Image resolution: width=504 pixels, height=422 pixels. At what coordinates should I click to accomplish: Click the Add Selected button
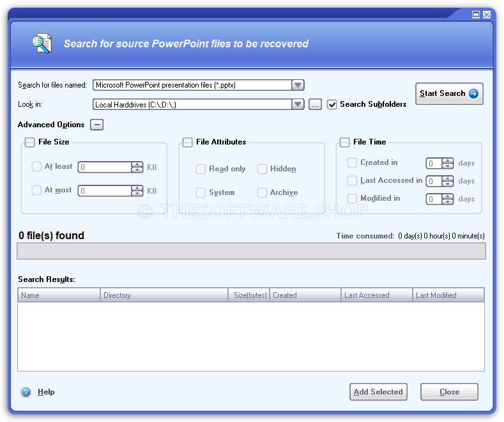point(378,392)
